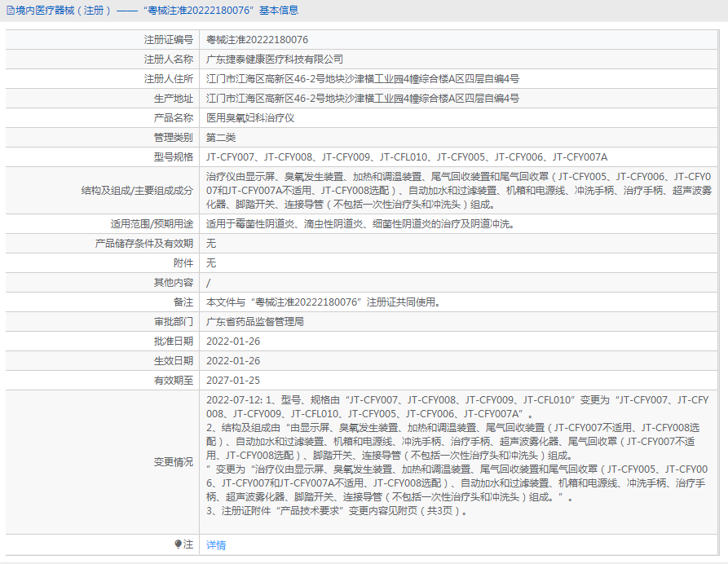
Task: Click the 有效期至 value 2027-01-25
Action: (x=233, y=380)
